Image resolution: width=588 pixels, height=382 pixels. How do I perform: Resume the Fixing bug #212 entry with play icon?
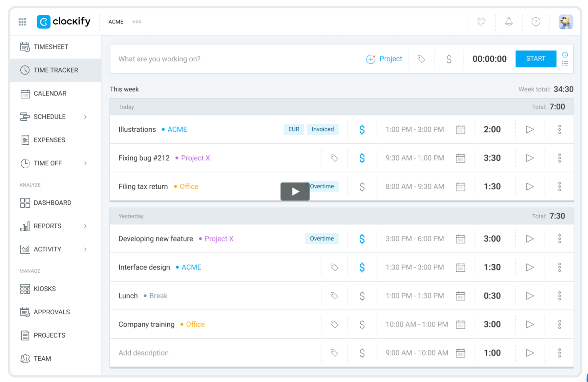click(530, 158)
